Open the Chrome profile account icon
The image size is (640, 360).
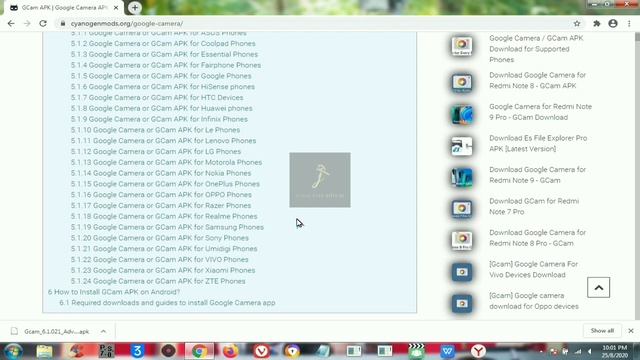coord(613,24)
